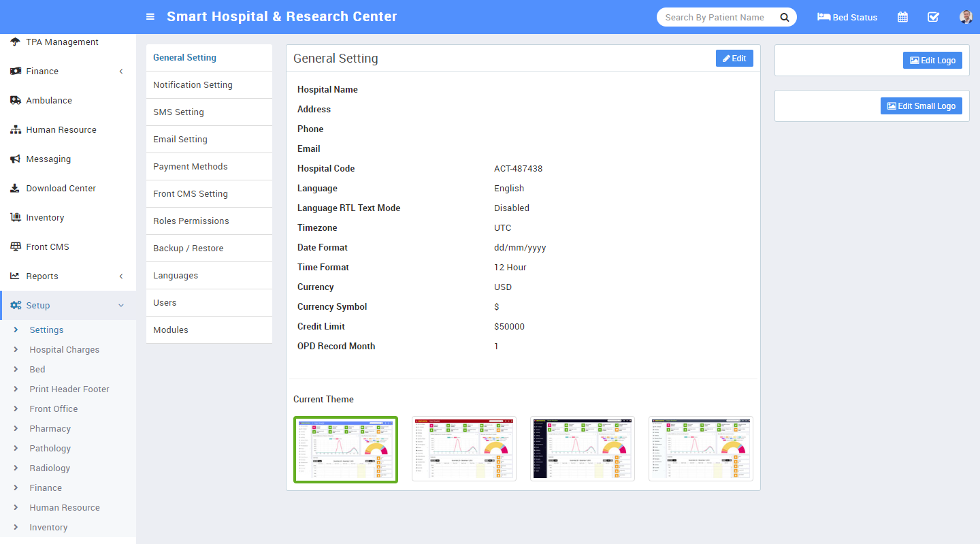
Task: Click the Ambulance icon in sidebar
Action: click(x=15, y=100)
